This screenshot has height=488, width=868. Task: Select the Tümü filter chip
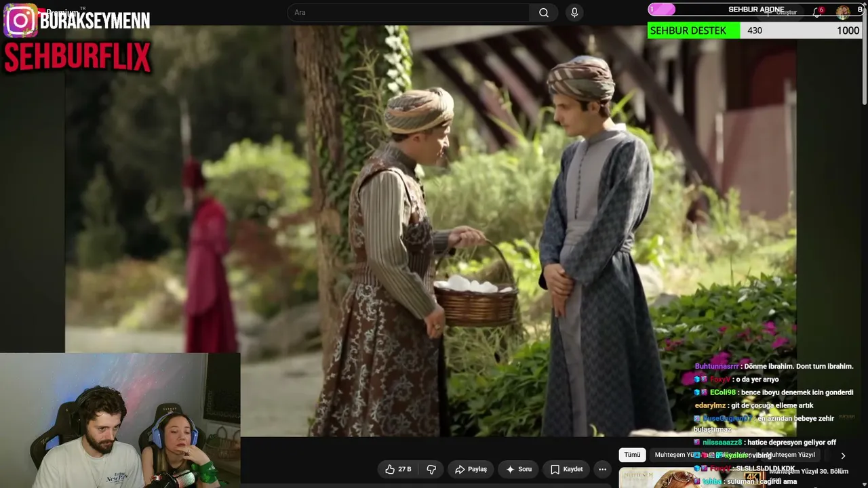(632, 455)
